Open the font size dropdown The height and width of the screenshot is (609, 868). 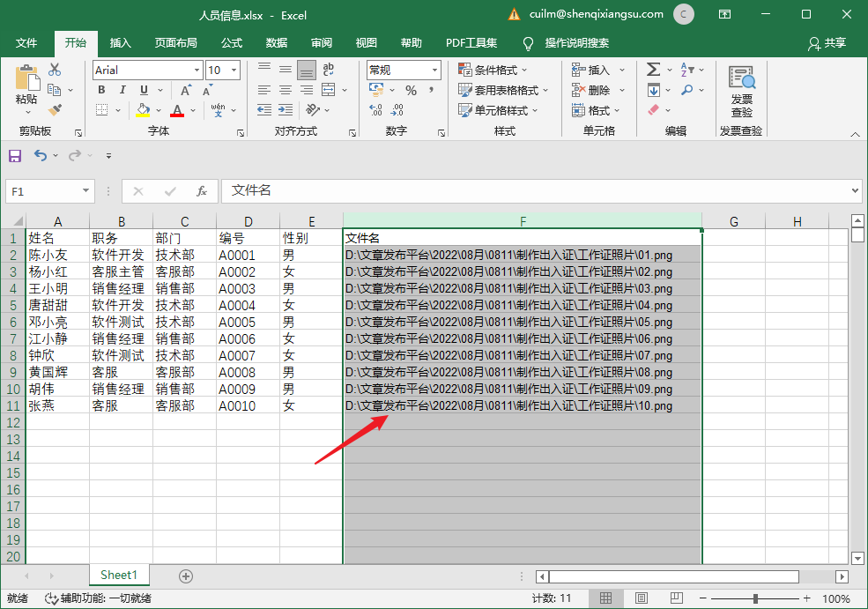(234, 71)
